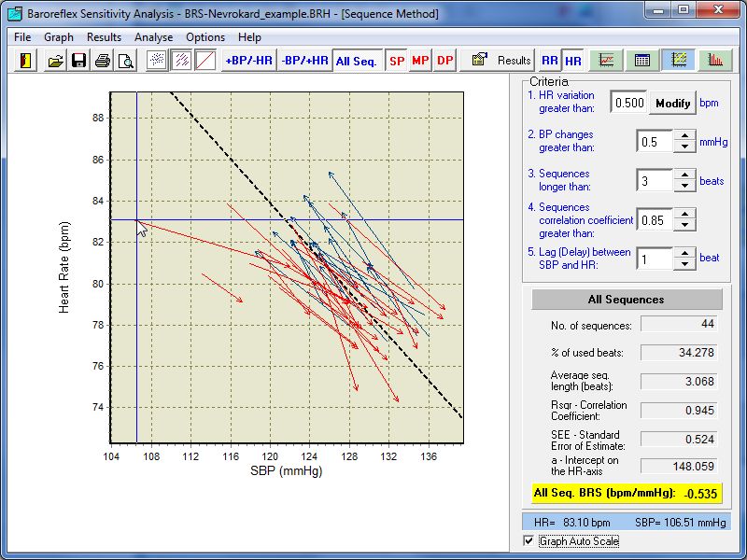This screenshot has height=560, width=747.
Task: Click the exit door icon
Action: 26,61
